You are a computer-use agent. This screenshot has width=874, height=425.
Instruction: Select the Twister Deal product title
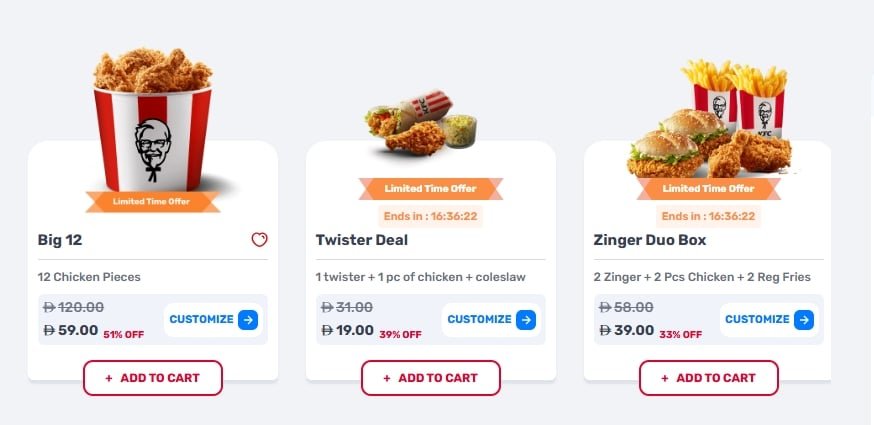[362, 240]
